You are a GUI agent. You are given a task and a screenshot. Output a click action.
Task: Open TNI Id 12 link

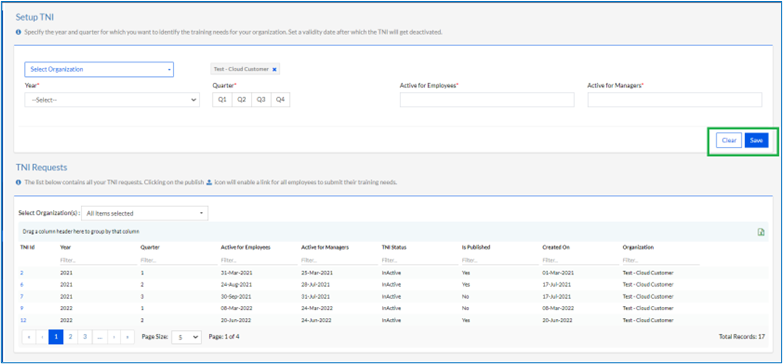23,320
